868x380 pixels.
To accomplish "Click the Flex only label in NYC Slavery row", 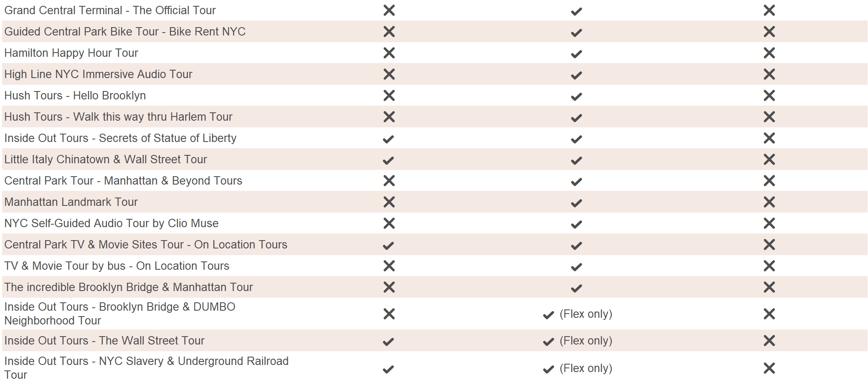I will 586,368.
